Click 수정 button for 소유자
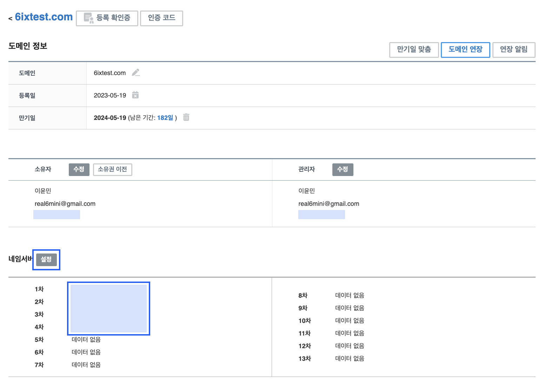Screen dimensions: 544x392 pos(79,169)
